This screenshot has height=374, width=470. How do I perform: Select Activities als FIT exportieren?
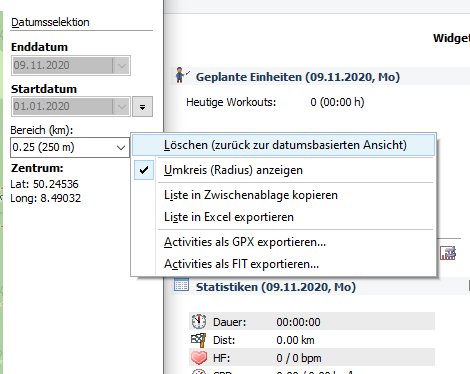click(283, 264)
